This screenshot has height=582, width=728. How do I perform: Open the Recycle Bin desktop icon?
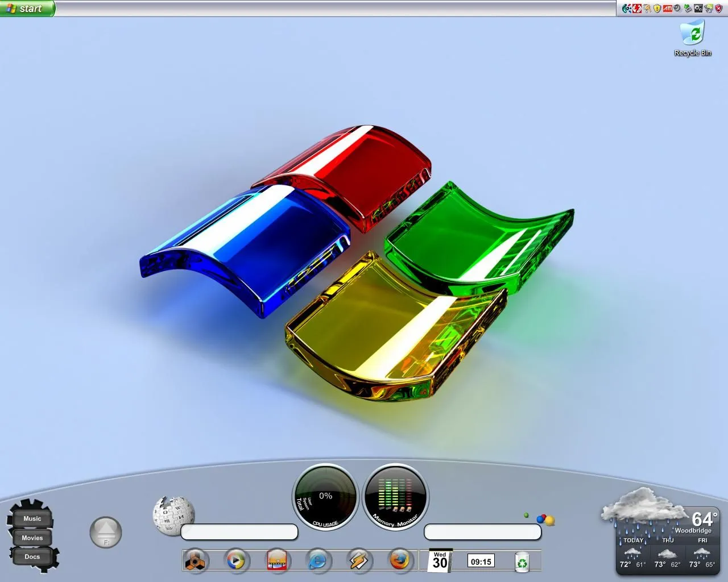coord(692,34)
